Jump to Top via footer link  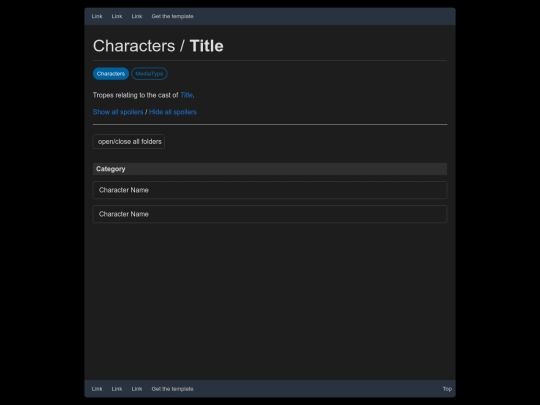447,389
